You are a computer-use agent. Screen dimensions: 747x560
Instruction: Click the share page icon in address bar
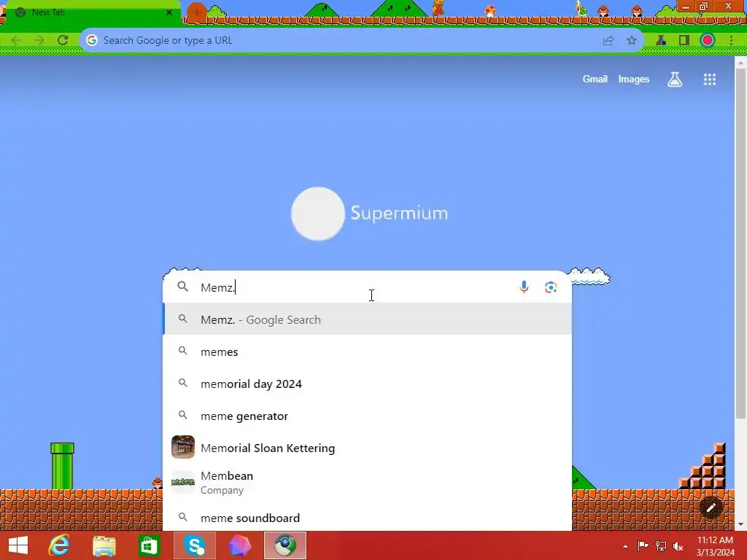pyautogui.click(x=608, y=41)
